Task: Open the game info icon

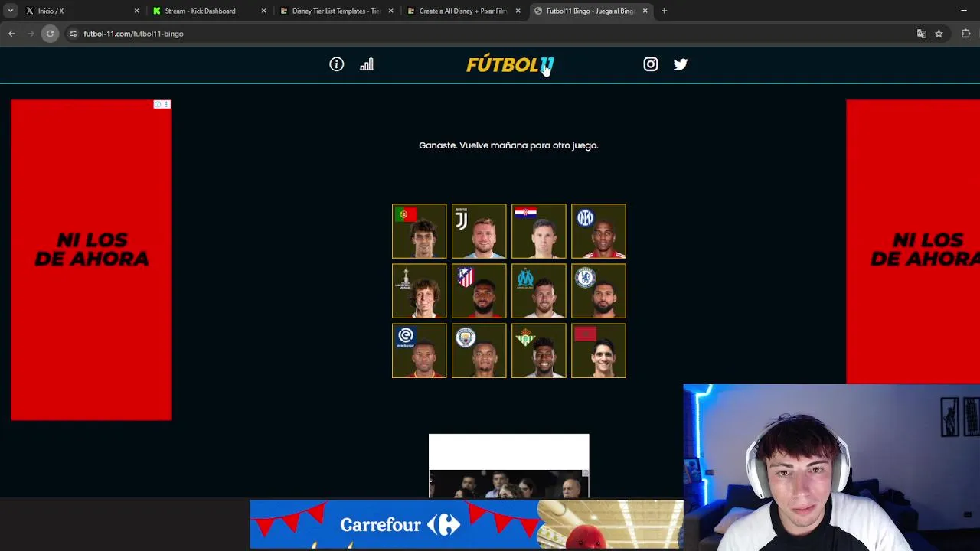Action: click(x=337, y=64)
